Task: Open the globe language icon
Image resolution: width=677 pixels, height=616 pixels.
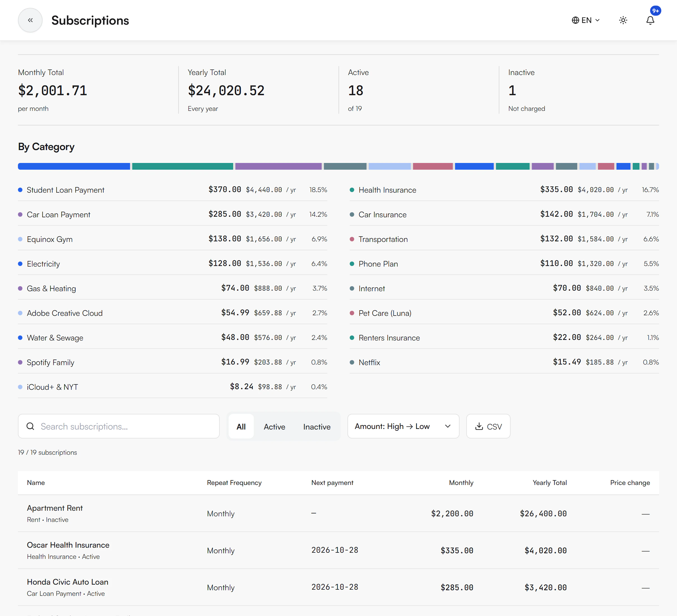Action: (575, 20)
